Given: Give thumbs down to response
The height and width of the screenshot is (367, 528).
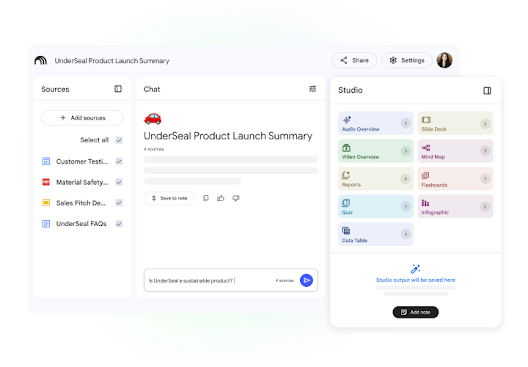Looking at the screenshot, I should 236,198.
